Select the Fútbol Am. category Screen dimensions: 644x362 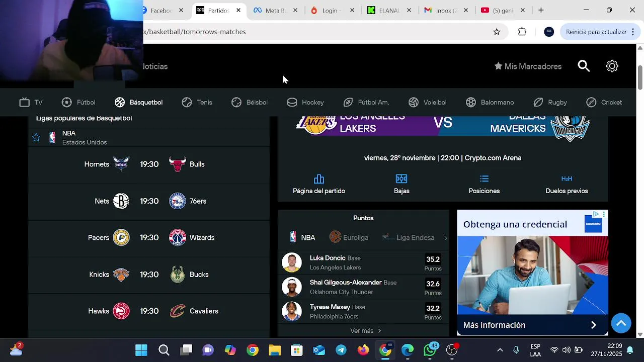[x=366, y=102]
